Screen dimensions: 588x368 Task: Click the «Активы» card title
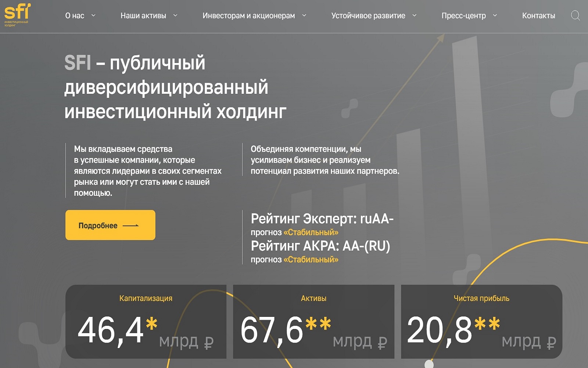pyautogui.click(x=313, y=298)
